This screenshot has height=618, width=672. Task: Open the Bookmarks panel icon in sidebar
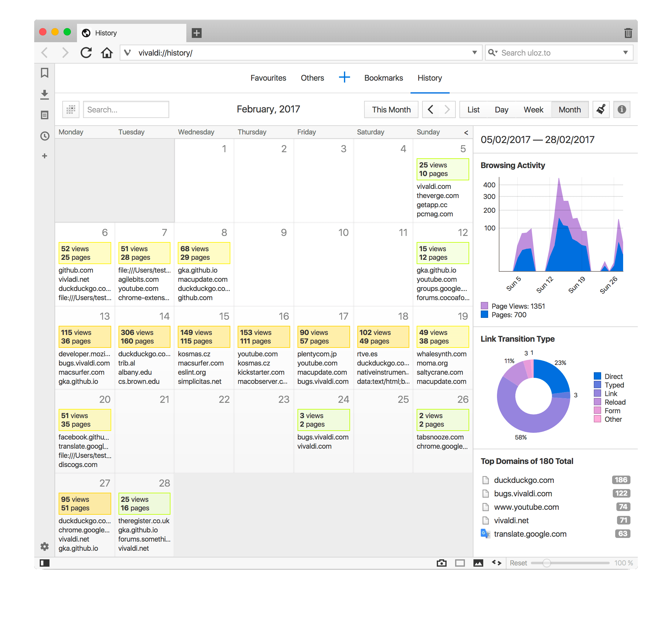coord(44,73)
